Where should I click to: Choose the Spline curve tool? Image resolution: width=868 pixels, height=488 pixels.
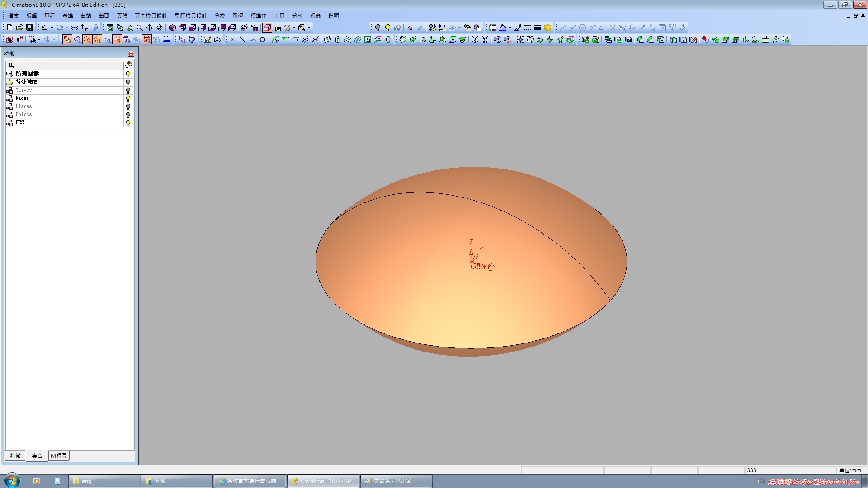252,40
